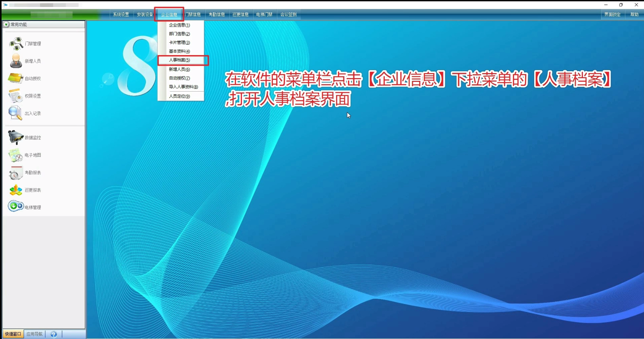
Task: Click the 帮助 button
Action: pyautogui.click(x=634, y=15)
